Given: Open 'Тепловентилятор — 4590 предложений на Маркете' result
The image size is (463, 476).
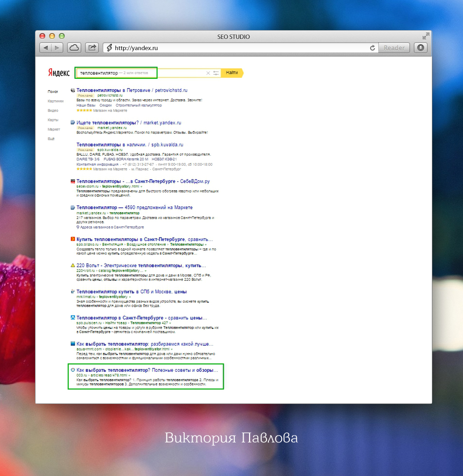Looking at the screenshot, I should click(134, 207).
